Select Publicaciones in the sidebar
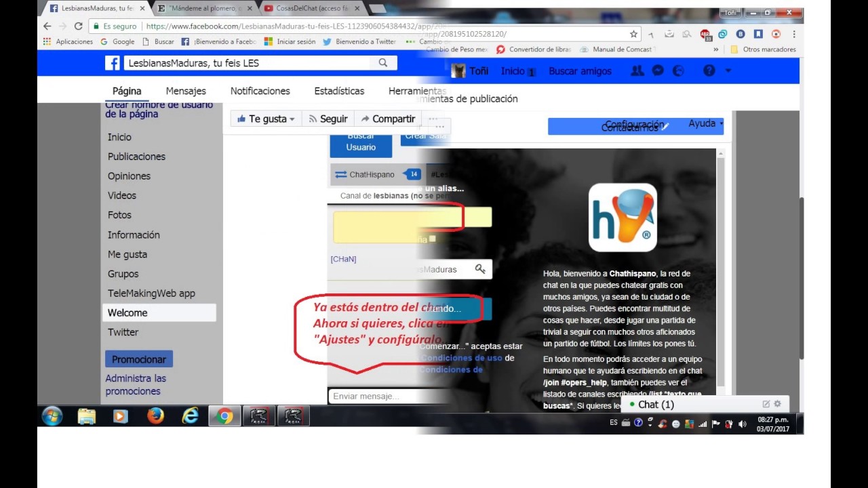 pos(136,156)
